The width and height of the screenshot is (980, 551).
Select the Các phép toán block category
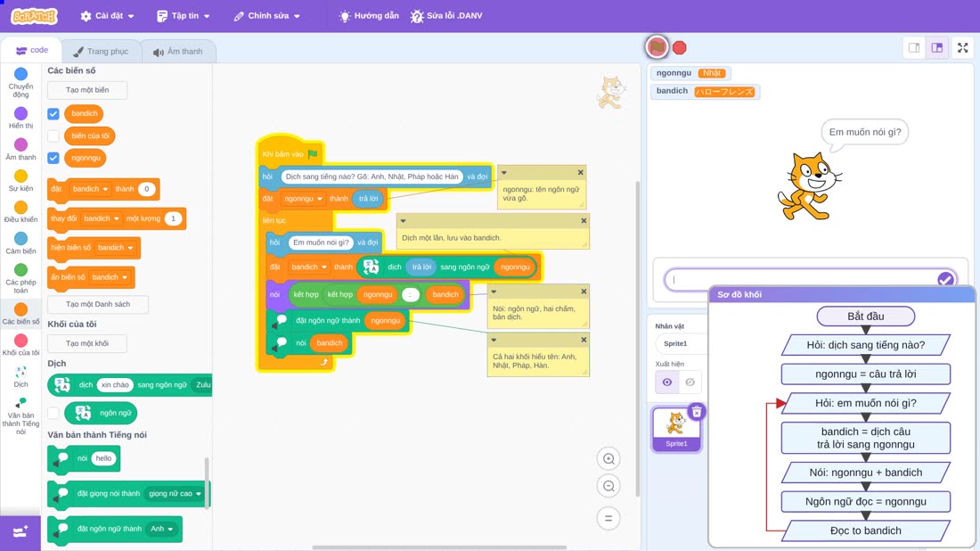(x=20, y=278)
